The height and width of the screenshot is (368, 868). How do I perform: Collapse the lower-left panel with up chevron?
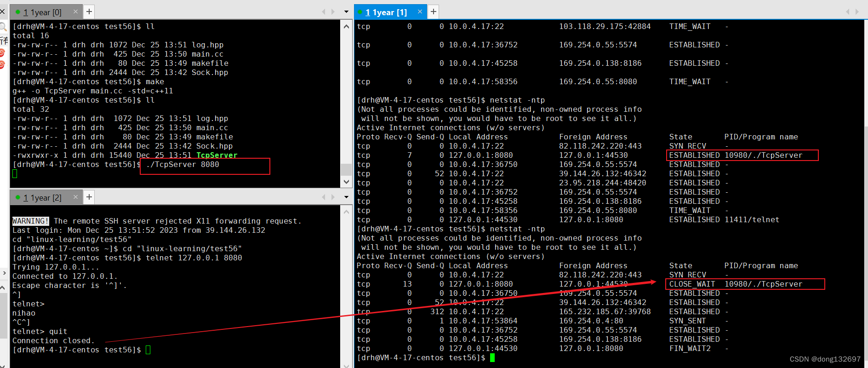[2, 287]
